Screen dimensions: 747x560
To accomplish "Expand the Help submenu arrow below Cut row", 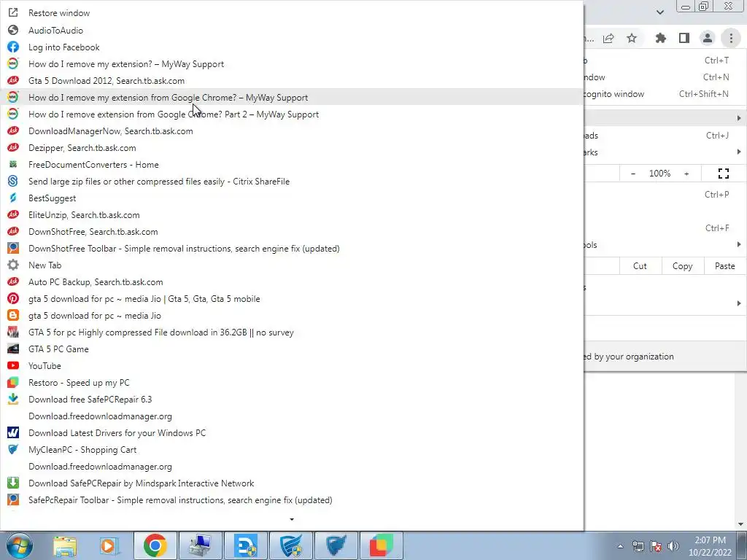I will coord(739,303).
